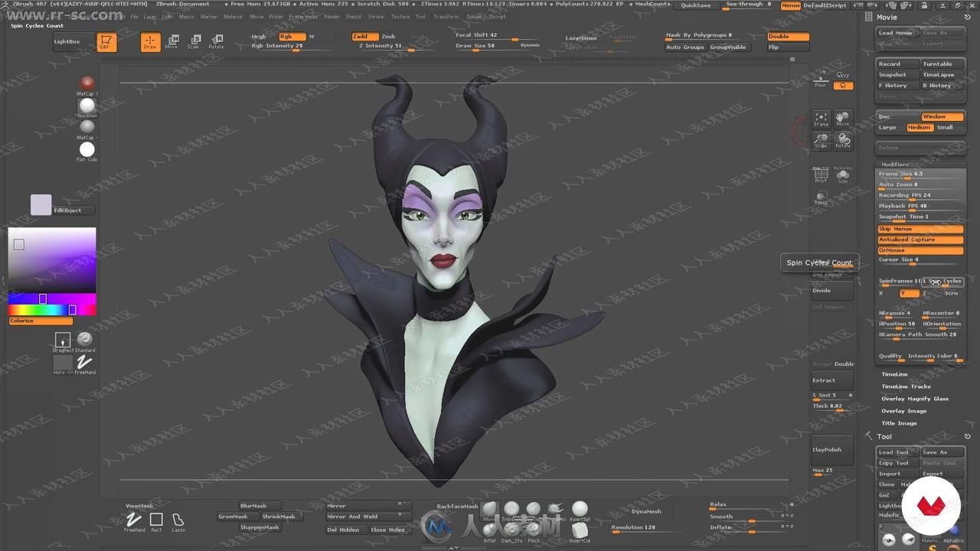Expand TimeLine Tracks section
The image size is (980, 551).
906,386
